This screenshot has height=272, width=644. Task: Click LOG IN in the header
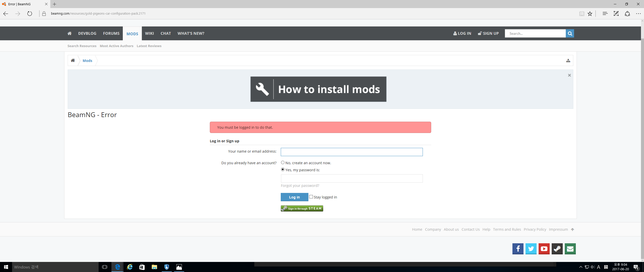point(462,33)
